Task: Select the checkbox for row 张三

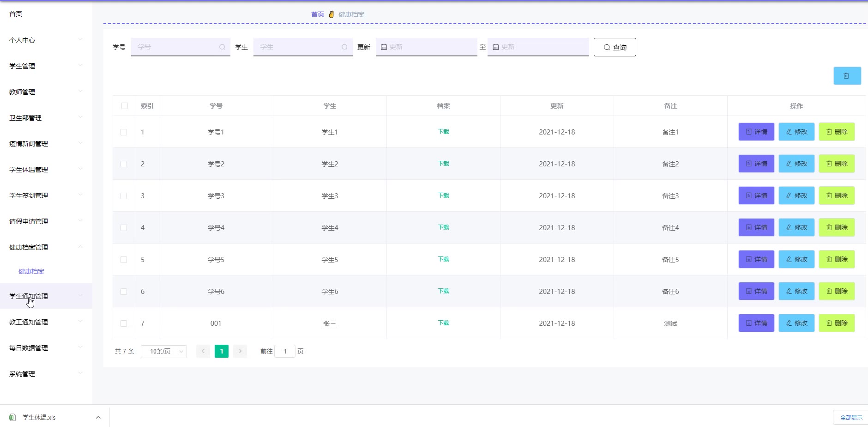Action: pyautogui.click(x=124, y=323)
